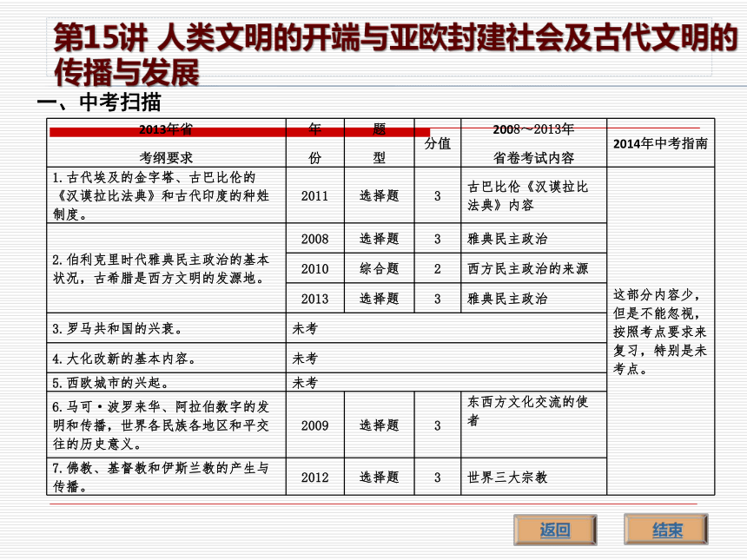
Task: Click the 返回 button
Action: 555,530
